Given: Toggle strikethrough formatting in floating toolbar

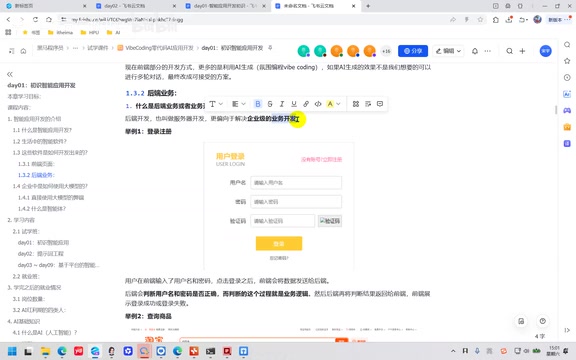Looking at the screenshot, I should pyautogui.click(x=270, y=104).
